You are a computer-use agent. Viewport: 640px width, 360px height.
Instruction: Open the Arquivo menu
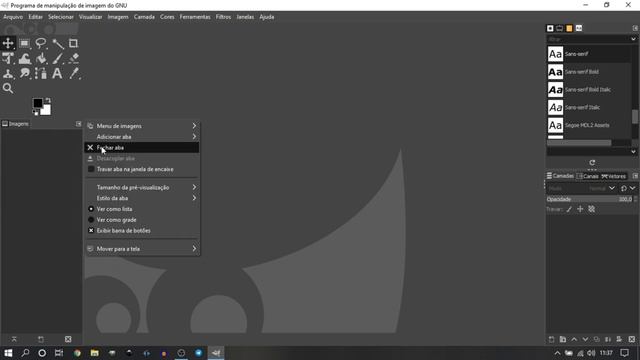pyautogui.click(x=13, y=17)
